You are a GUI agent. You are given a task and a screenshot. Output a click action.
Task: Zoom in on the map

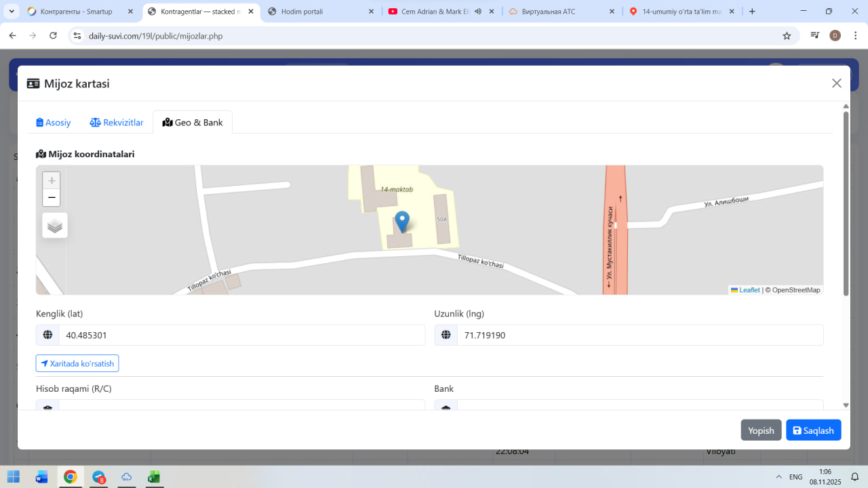[52, 181]
